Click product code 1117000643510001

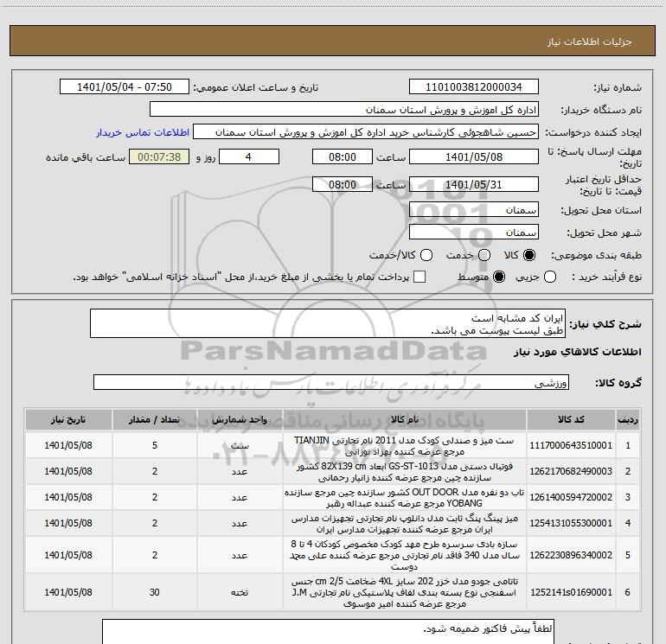571,445
